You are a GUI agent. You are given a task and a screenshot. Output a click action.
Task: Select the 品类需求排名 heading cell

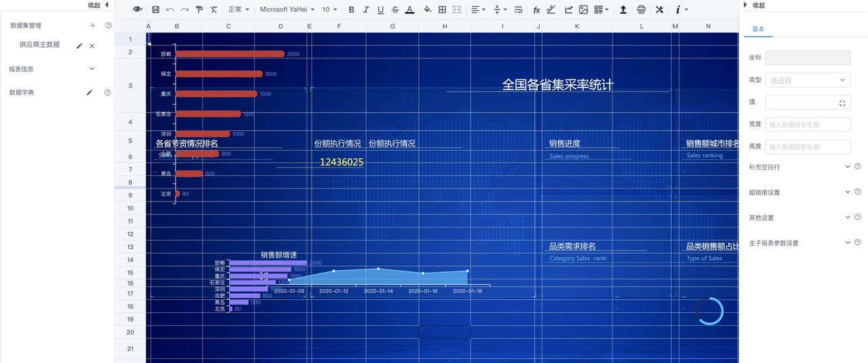[572, 246]
